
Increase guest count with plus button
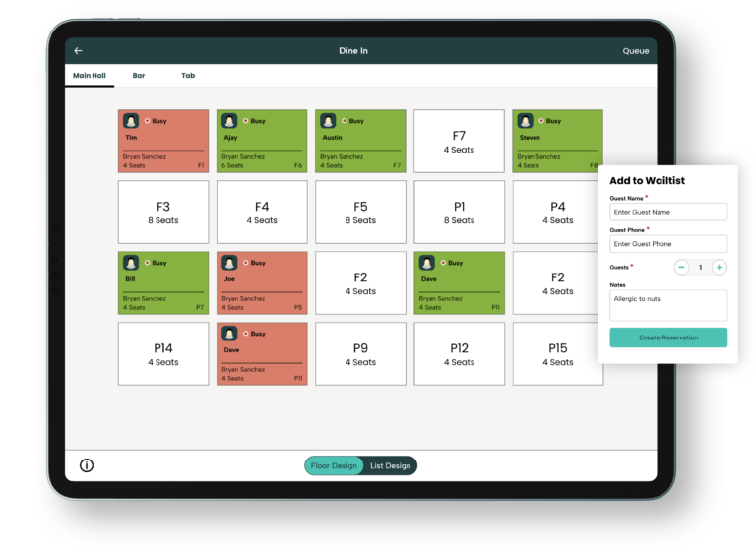719,267
